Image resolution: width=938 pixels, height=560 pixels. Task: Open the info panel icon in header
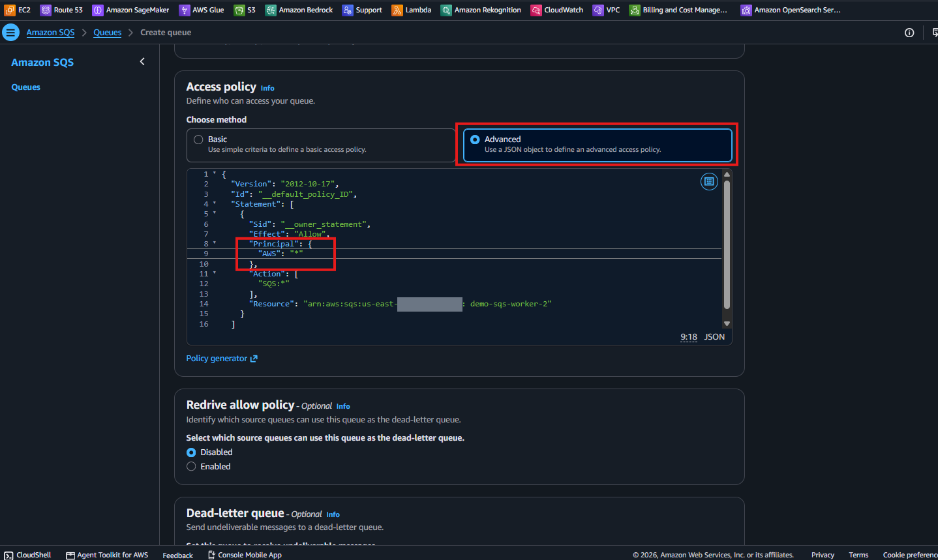point(909,33)
